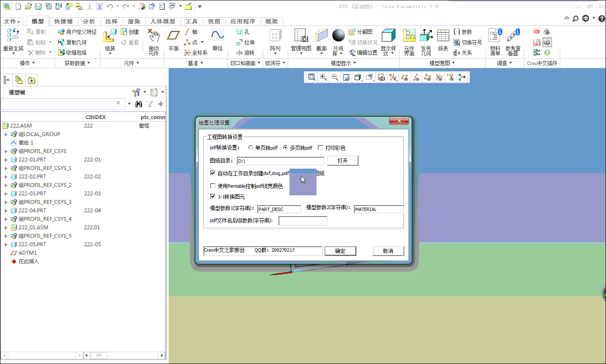The height and width of the screenshot is (364, 606).
Task: Click the Regenerate (重新生成) icon
Action: pyautogui.click(x=13, y=36)
